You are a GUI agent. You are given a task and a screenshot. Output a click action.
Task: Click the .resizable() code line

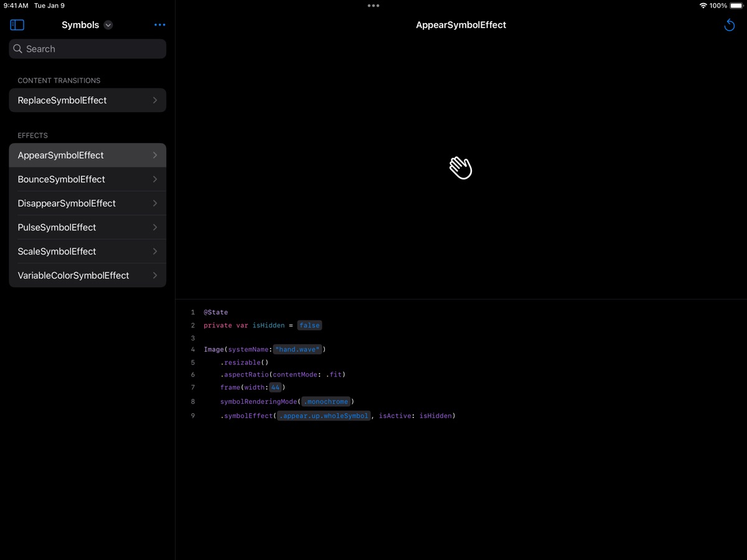tap(244, 363)
